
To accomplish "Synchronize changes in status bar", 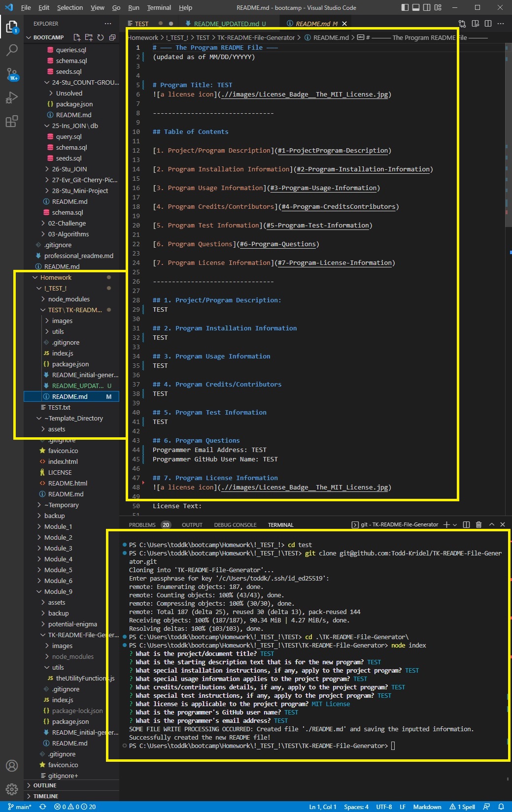I will [43, 807].
